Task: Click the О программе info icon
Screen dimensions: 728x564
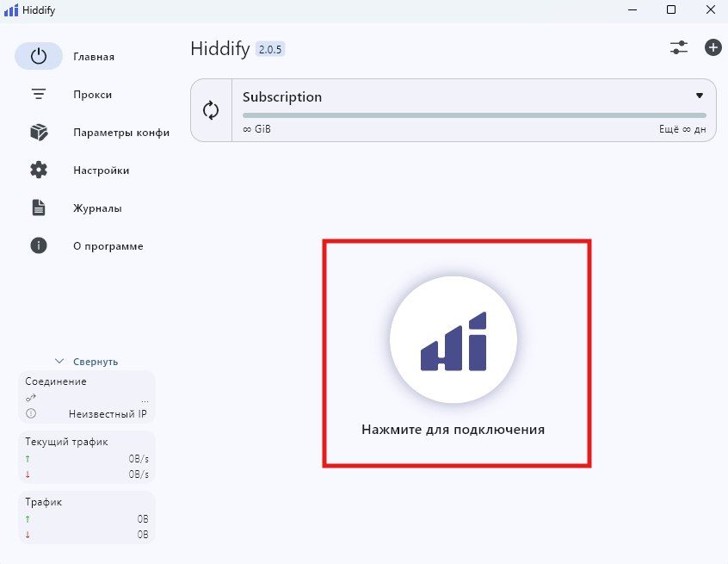Action: click(39, 246)
